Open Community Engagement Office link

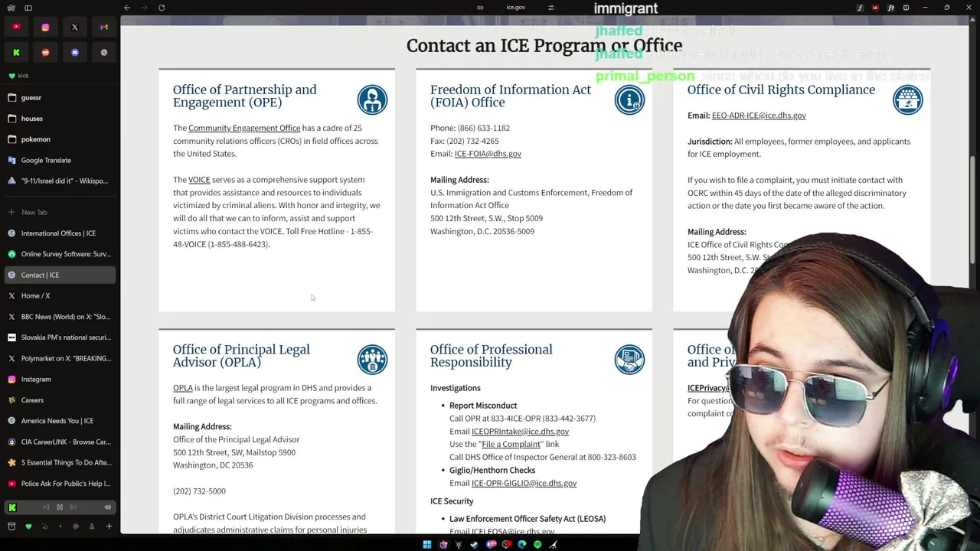pos(244,128)
